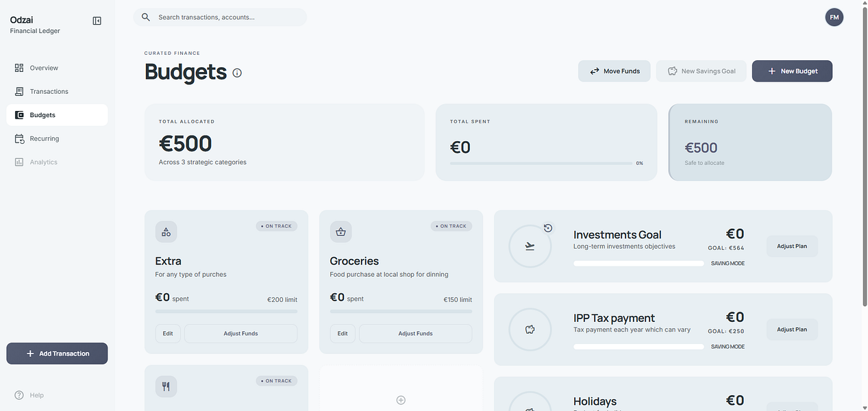Click the IPP Tax payment piggy icon
This screenshot has height=411, width=868.
coord(530,329)
